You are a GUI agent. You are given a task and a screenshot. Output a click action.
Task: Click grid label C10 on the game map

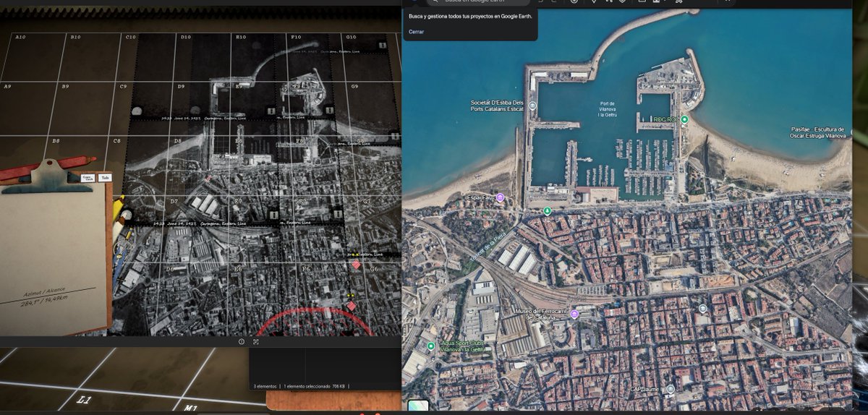[131, 37]
